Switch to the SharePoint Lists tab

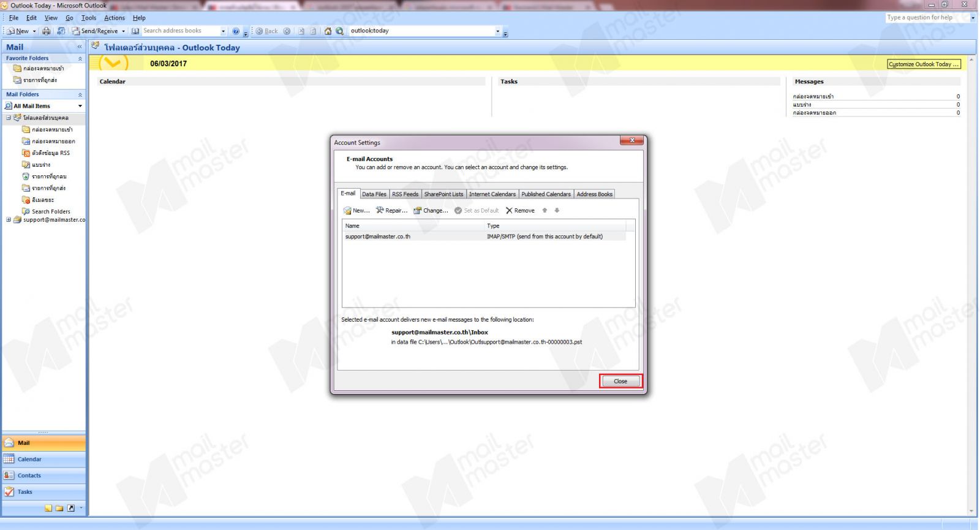[444, 194]
